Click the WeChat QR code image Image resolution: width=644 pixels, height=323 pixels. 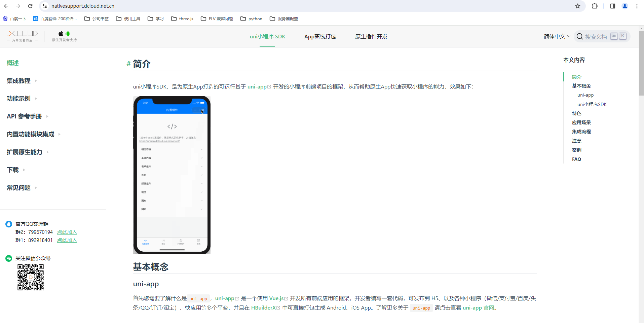tap(31, 277)
